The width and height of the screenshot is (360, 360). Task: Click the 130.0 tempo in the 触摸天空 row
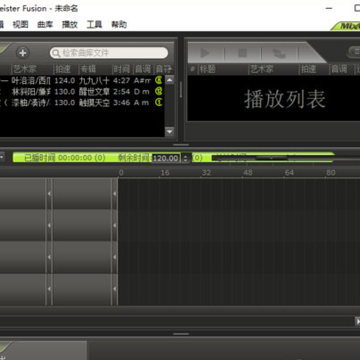[65, 103]
